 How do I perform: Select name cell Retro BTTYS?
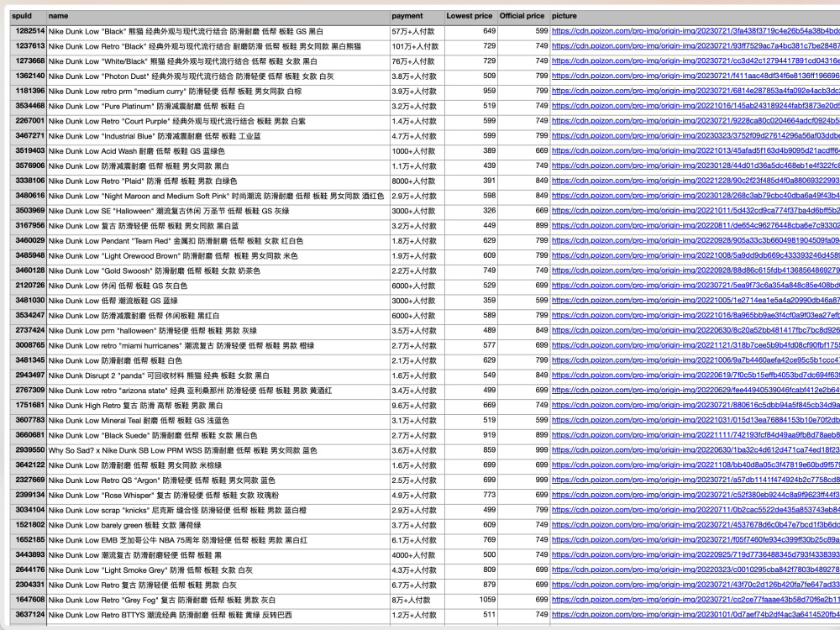coord(218,615)
